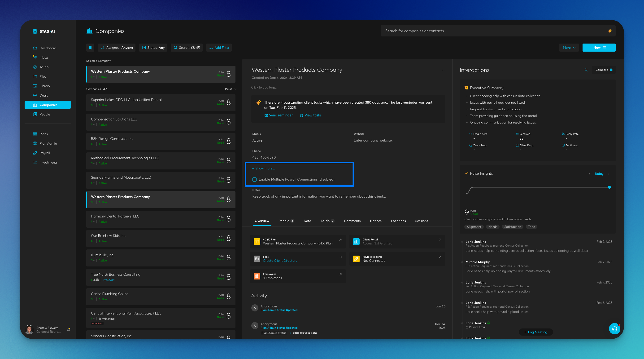Click the search icon in Interactions panel
Viewport: 644px width, 359px height.
click(586, 70)
